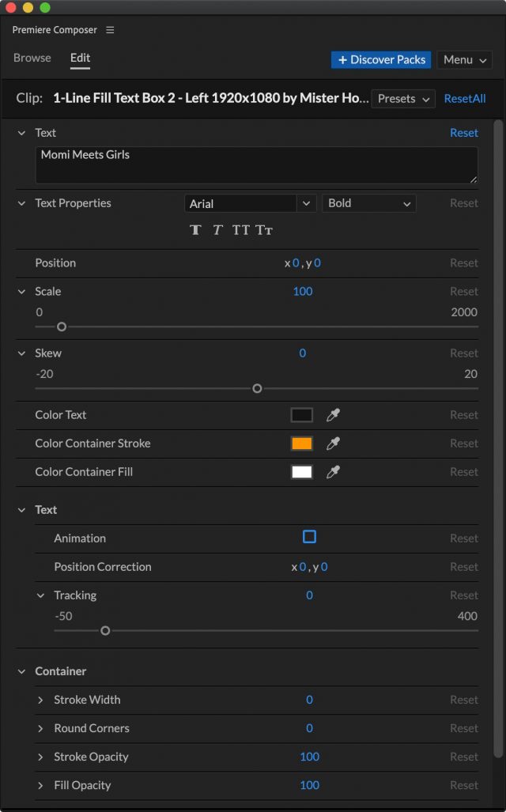Pick Color Text with the eyedropper
The width and height of the screenshot is (506, 812).
click(334, 415)
